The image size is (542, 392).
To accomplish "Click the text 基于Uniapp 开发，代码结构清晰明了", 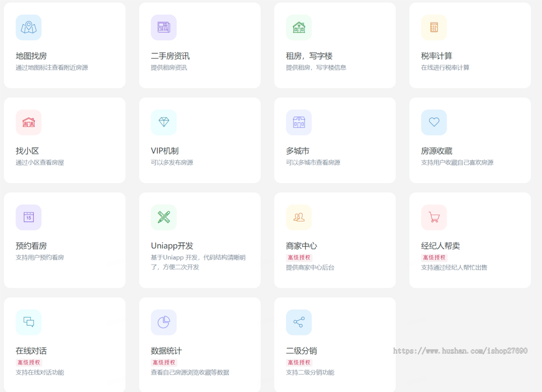I will point(199,262).
